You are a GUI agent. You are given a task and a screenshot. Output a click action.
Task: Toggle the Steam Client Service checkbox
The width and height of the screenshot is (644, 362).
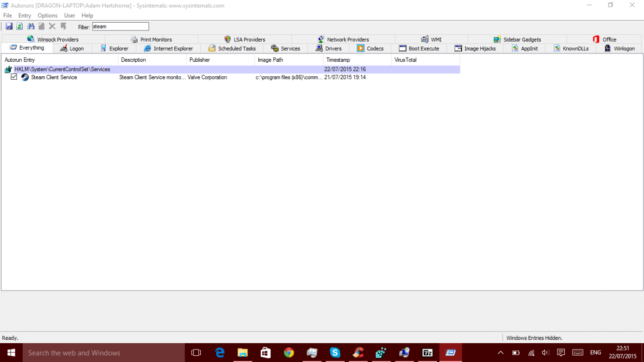[x=14, y=77]
